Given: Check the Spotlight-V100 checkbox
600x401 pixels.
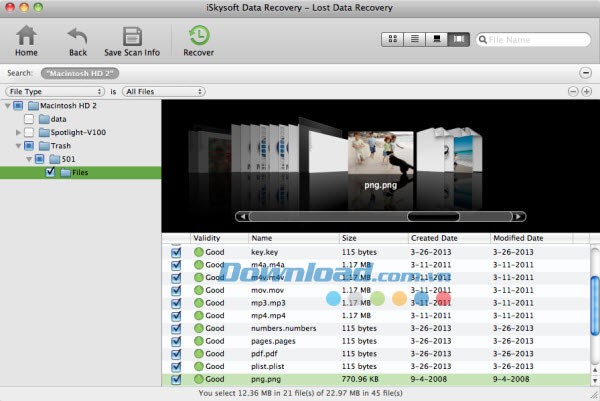Looking at the screenshot, I should tap(29, 132).
